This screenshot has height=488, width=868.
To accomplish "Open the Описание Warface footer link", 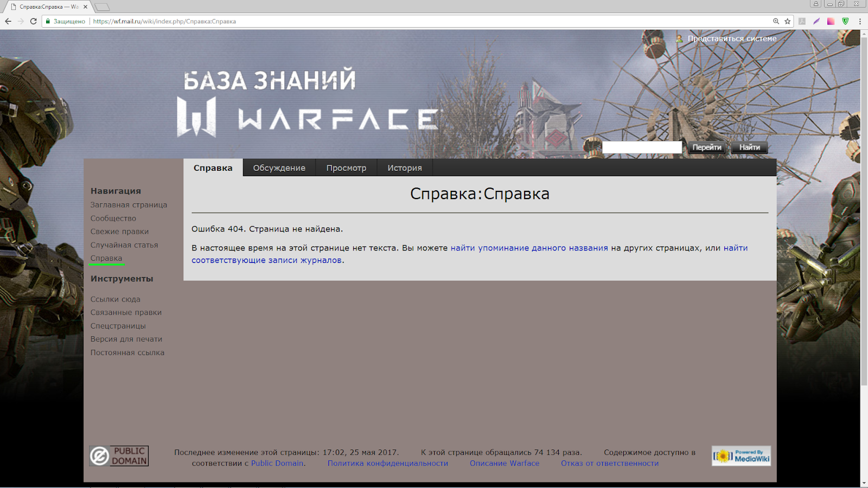I will tap(505, 464).
